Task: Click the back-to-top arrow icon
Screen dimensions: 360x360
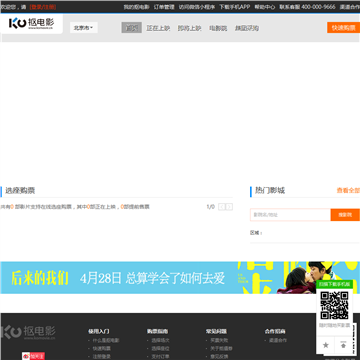Action: pyautogui.click(x=343, y=345)
